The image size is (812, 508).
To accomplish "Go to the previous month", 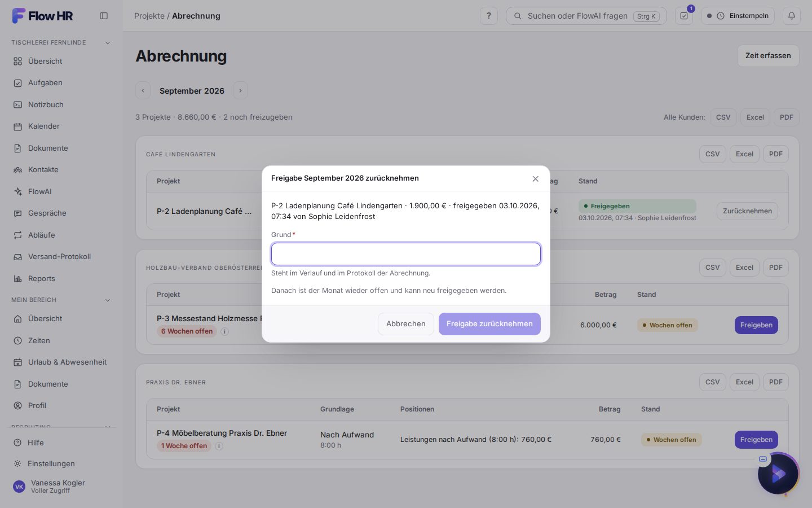I will pyautogui.click(x=143, y=90).
